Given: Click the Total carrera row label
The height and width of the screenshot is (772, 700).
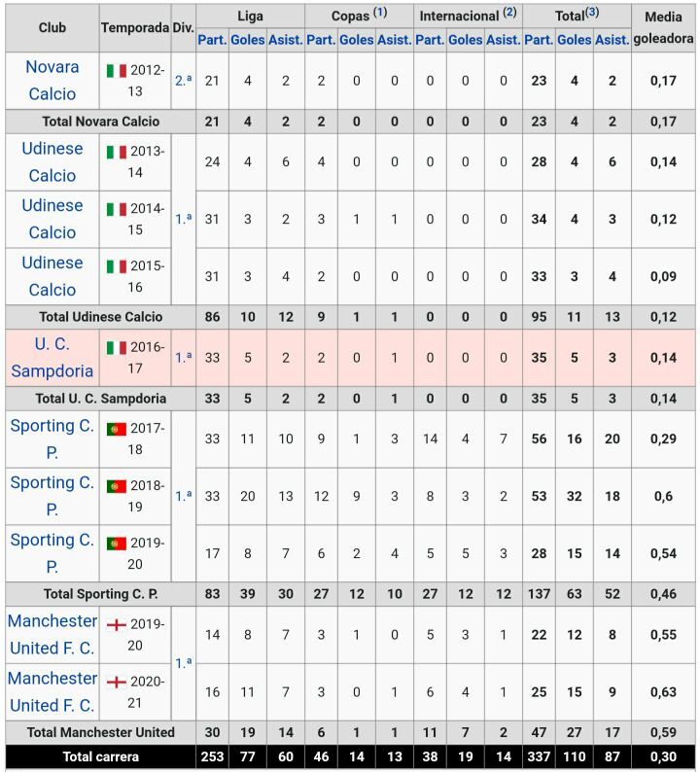Looking at the screenshot, I should 100,755.
